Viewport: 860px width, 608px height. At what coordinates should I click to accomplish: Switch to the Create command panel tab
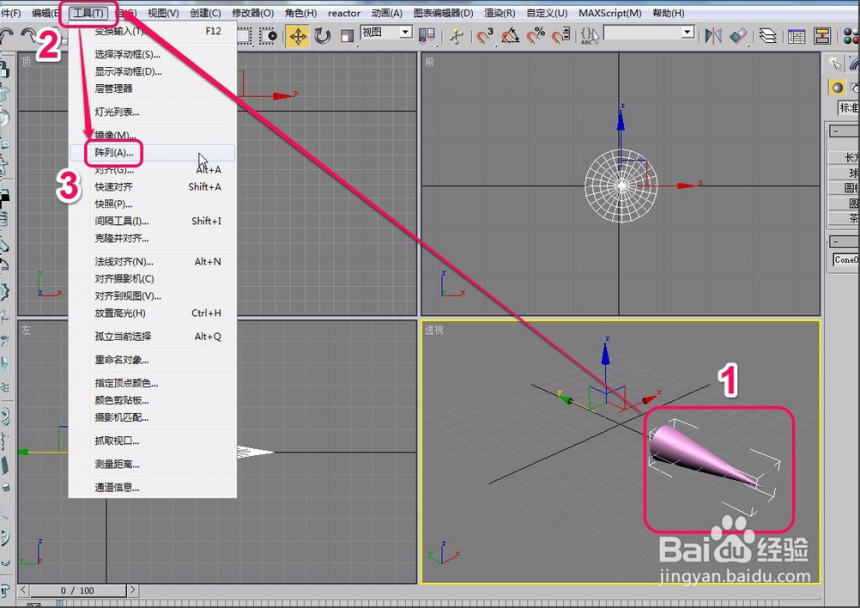click(835, 64)
